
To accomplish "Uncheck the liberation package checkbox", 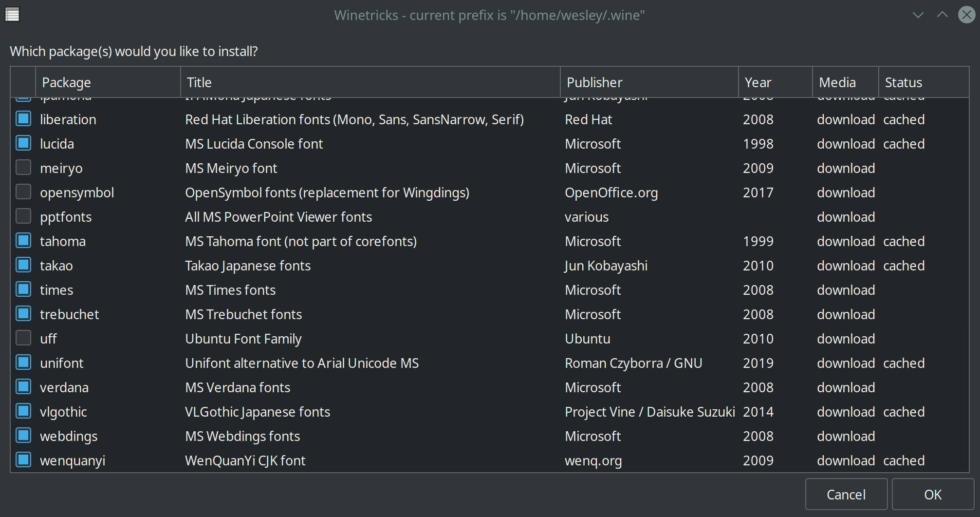I will coord(23,119).
